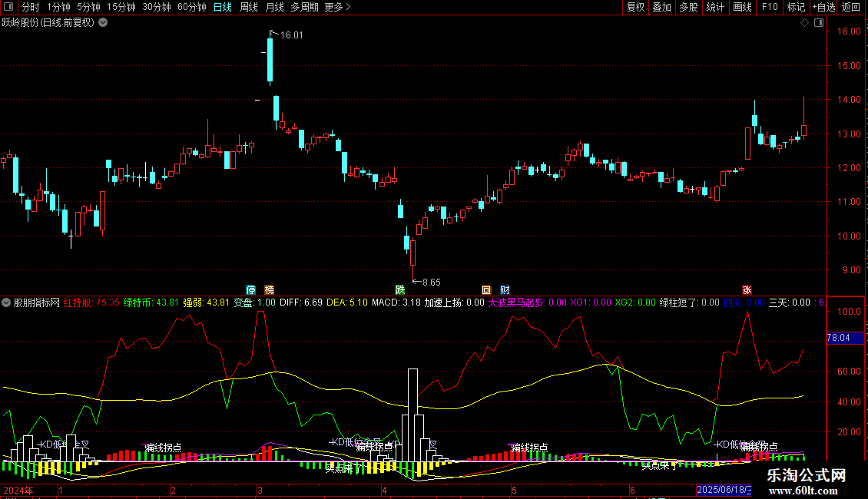Click the 2025/06/18 date label on time axis
Image resolution: width=868 pixels, height=499 pixels.
click(x=724, y=490)
